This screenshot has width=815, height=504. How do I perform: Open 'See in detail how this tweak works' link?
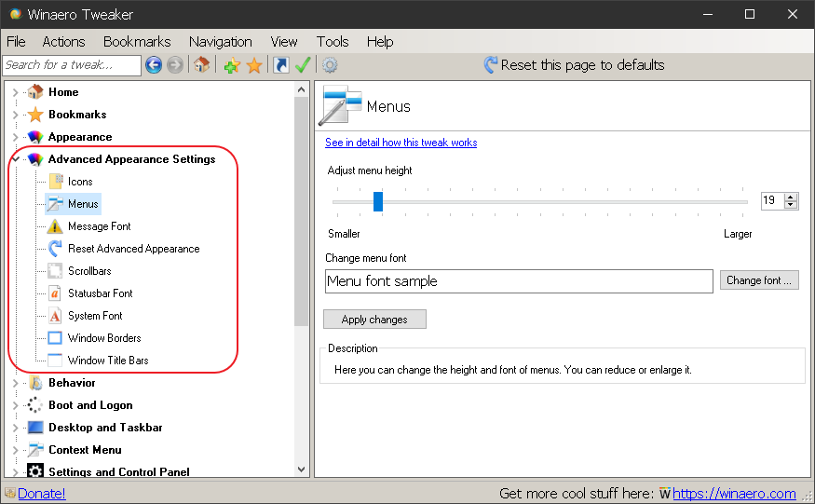click(401, 143)
